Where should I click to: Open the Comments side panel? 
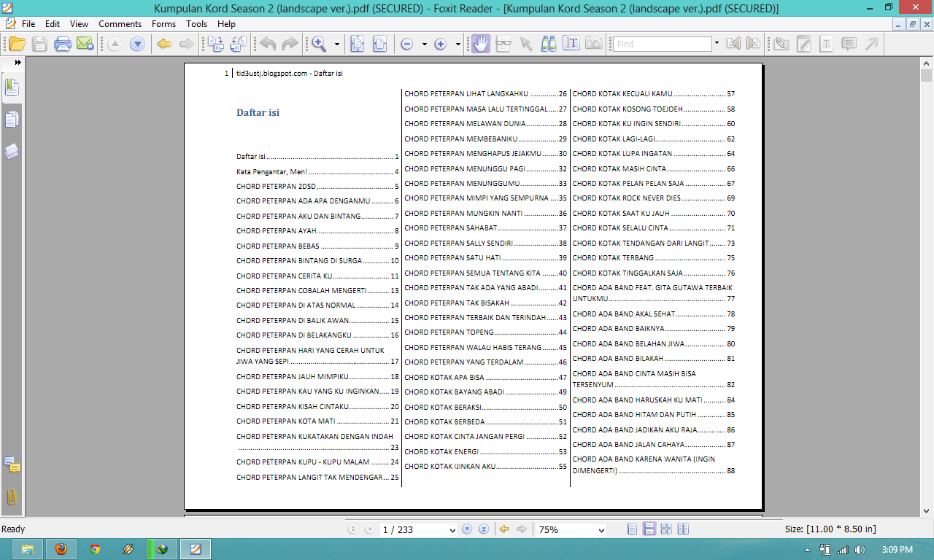pyautogui.click(x=12, y=464)
